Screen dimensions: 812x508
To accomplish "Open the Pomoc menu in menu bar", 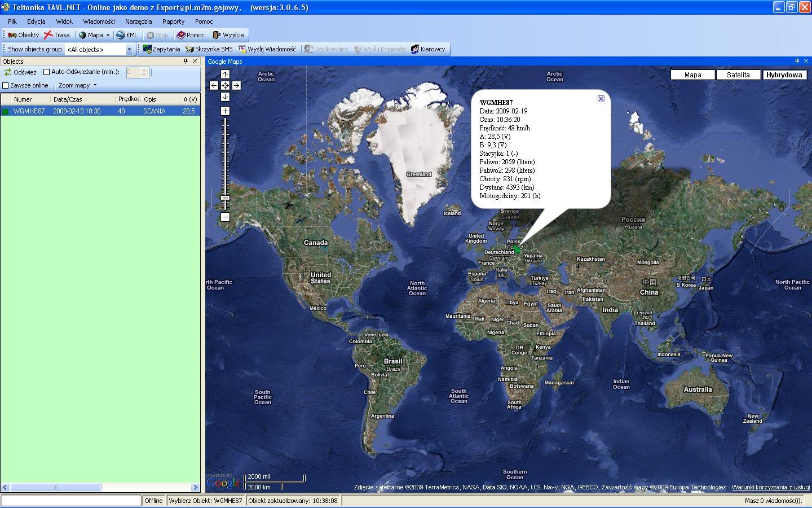I will click(204, 21).
